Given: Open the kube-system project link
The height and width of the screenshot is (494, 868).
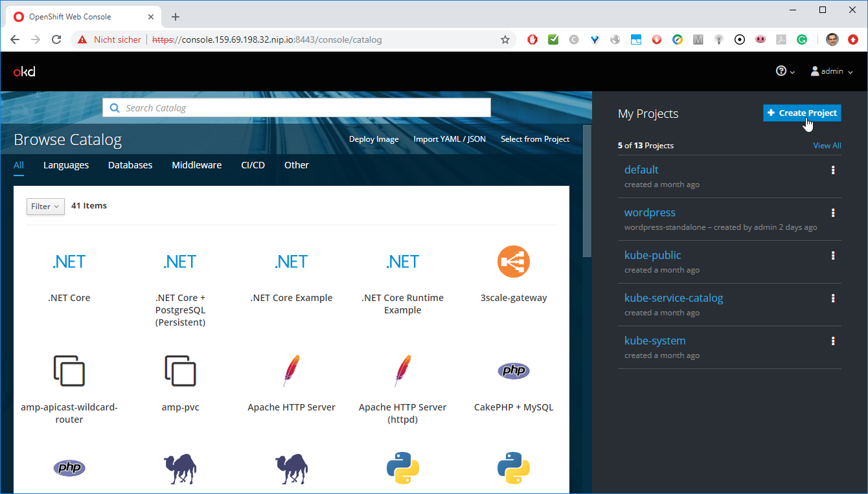Looking at the screenshot, I should [655, 341].
